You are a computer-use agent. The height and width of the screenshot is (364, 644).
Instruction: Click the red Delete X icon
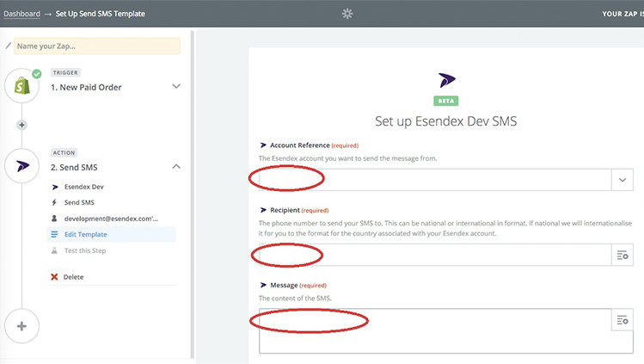pos(54,277)
